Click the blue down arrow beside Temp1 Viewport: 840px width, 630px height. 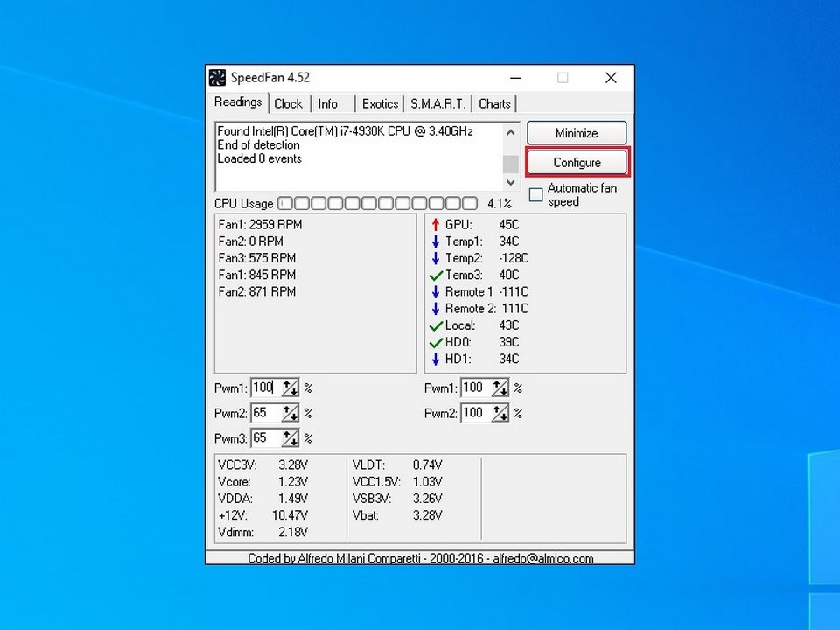436,241
